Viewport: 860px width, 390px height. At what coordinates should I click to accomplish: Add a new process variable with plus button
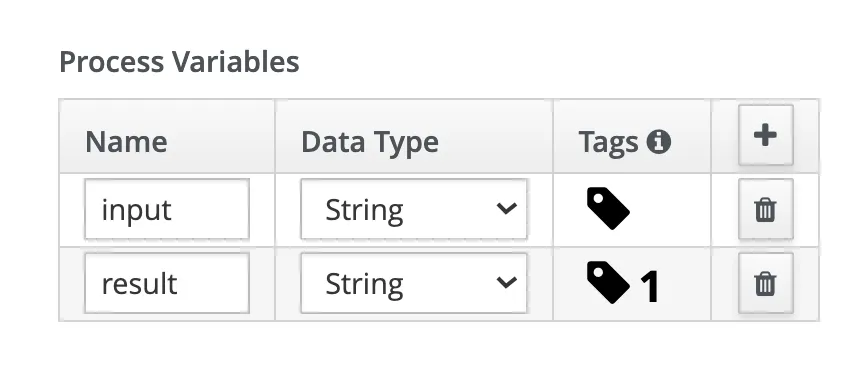pyautogui.click(x=765, y=135)
